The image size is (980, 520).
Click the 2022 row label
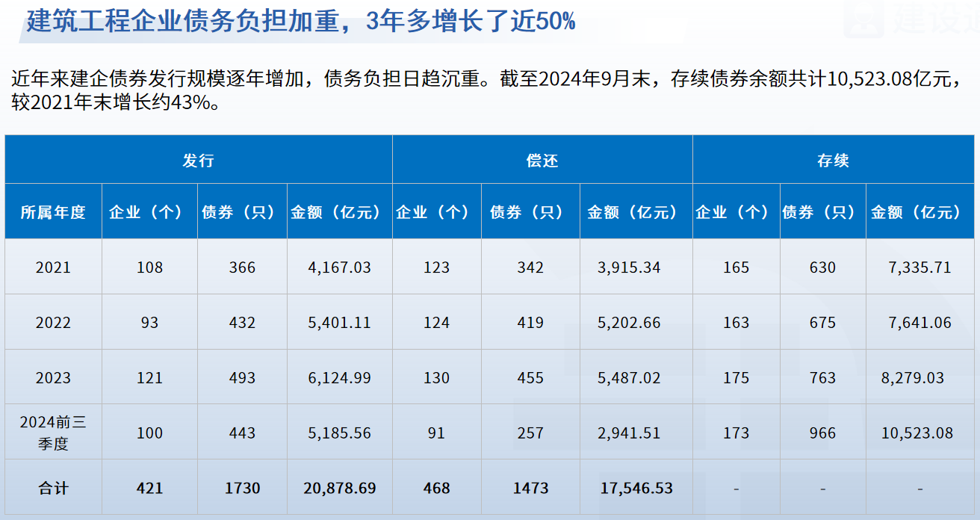click(53, 323)
